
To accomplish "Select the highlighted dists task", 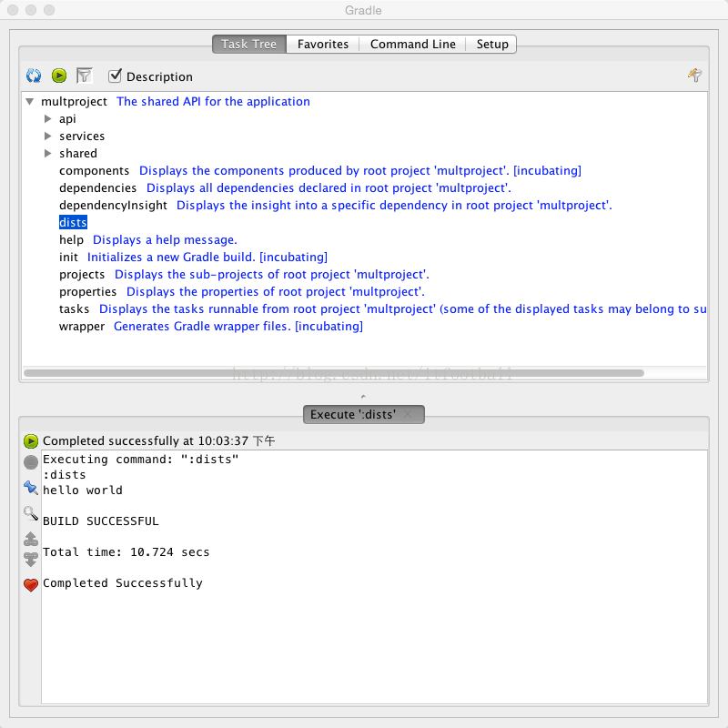I will [73, 222].
